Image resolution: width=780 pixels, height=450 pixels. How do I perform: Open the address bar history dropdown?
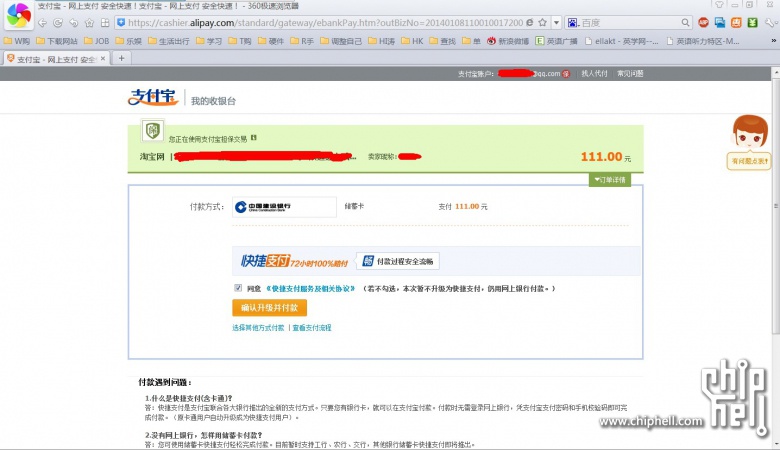(x=557, y=22)
